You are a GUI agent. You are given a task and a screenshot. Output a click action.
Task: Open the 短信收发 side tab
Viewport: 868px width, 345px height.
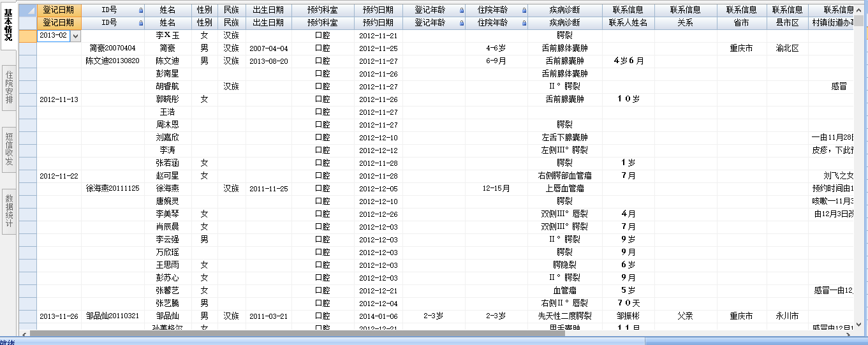pos(9,149)
